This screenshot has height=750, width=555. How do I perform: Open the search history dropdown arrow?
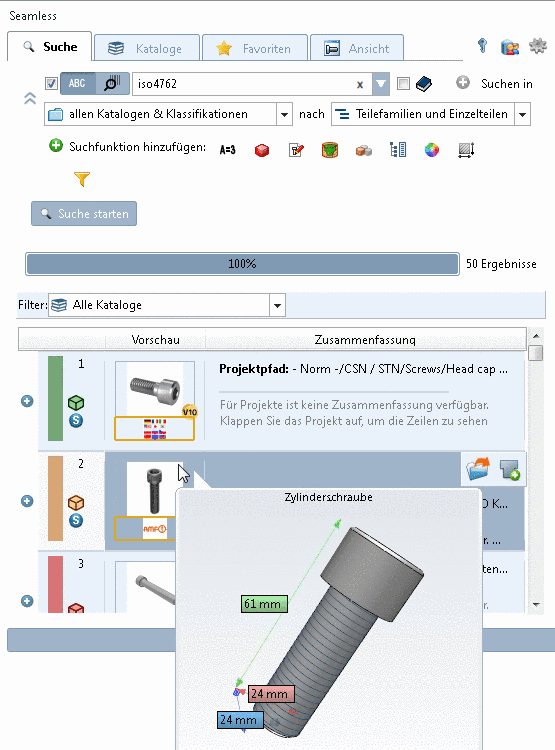tap(381, 84)
